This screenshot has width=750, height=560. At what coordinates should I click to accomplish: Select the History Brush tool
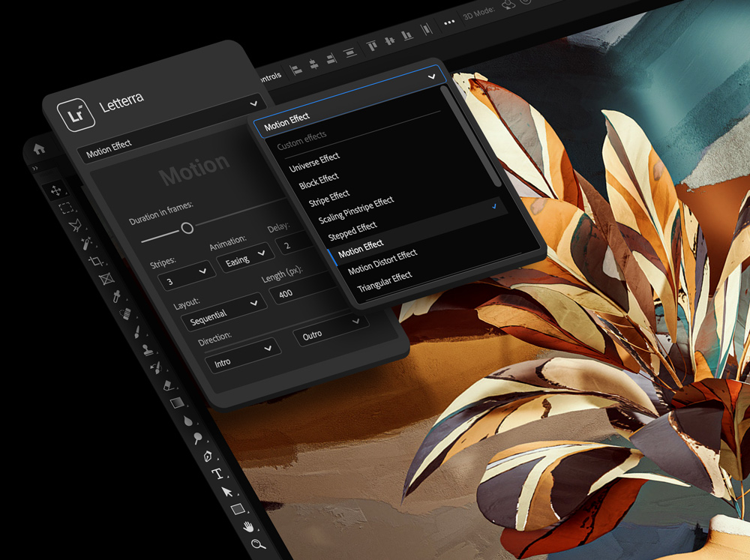pos(157,367)
